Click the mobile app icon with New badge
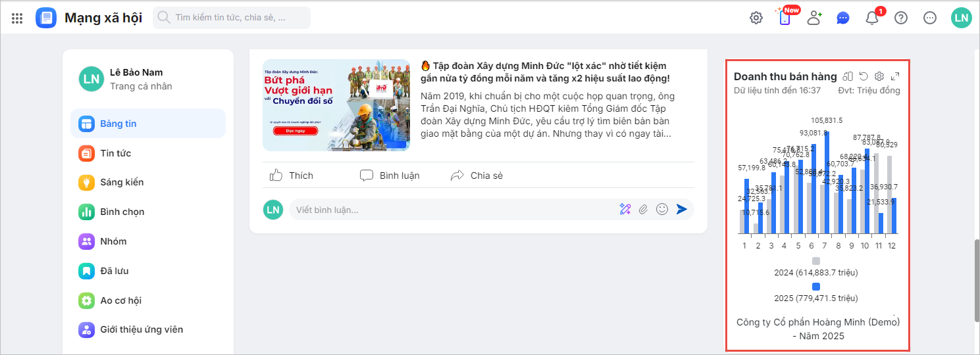This screenshot has width=980, height=355. 785,18
